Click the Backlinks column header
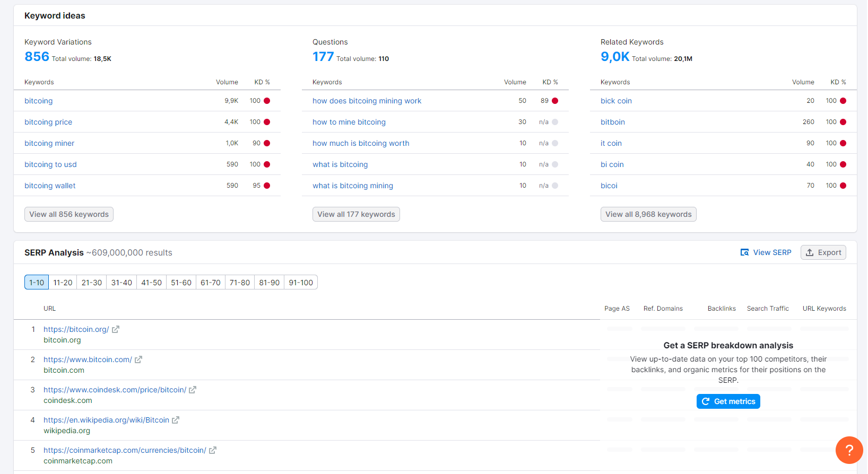 coord(722,309)
